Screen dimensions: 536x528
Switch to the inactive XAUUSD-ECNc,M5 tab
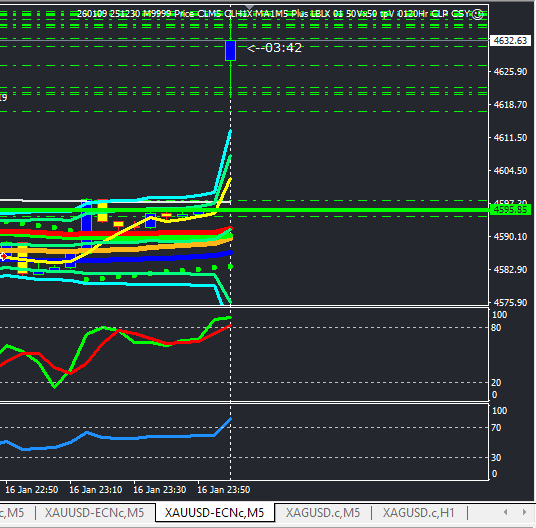(x=94, y=513)
